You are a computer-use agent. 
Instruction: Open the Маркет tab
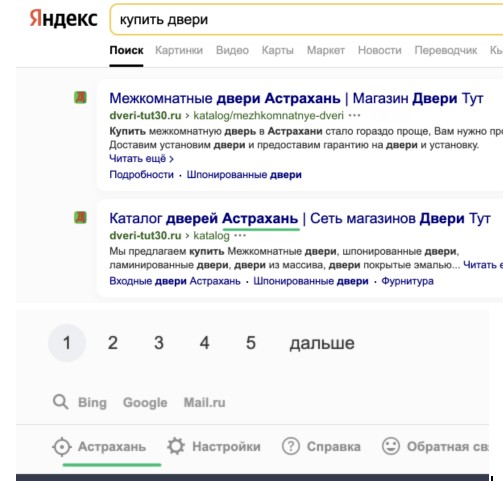(x=326, y=50)
